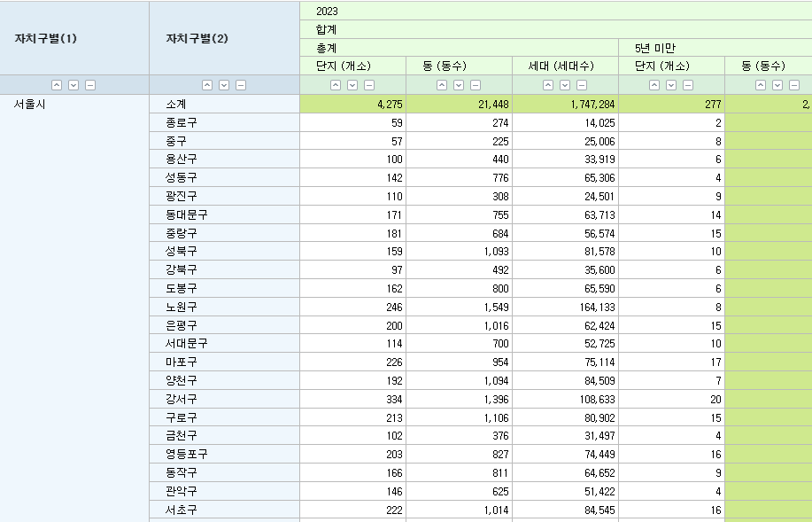
Task: Select the 광진구 row label
Action: pos(225,196)
